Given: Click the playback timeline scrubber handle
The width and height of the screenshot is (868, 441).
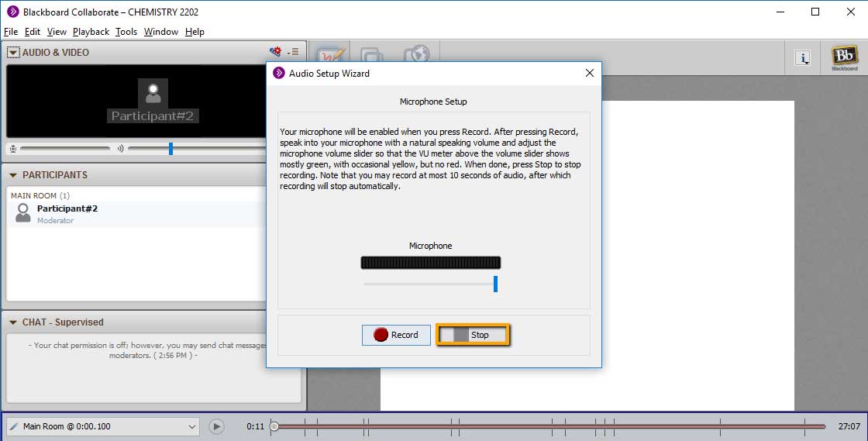Looking at the screenshot, I should 274,426.
